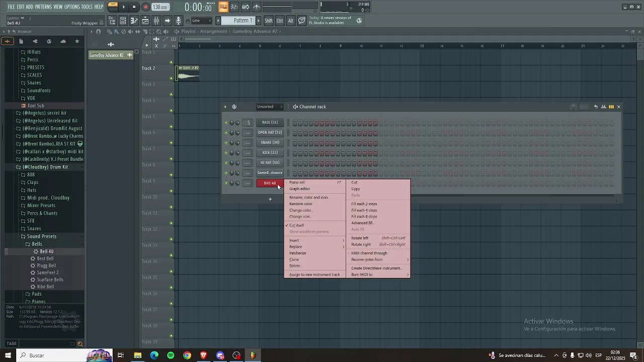This screenshot has height=362, width=644.
Task: Click the Shift button in the toolbar
Action: 269,21
